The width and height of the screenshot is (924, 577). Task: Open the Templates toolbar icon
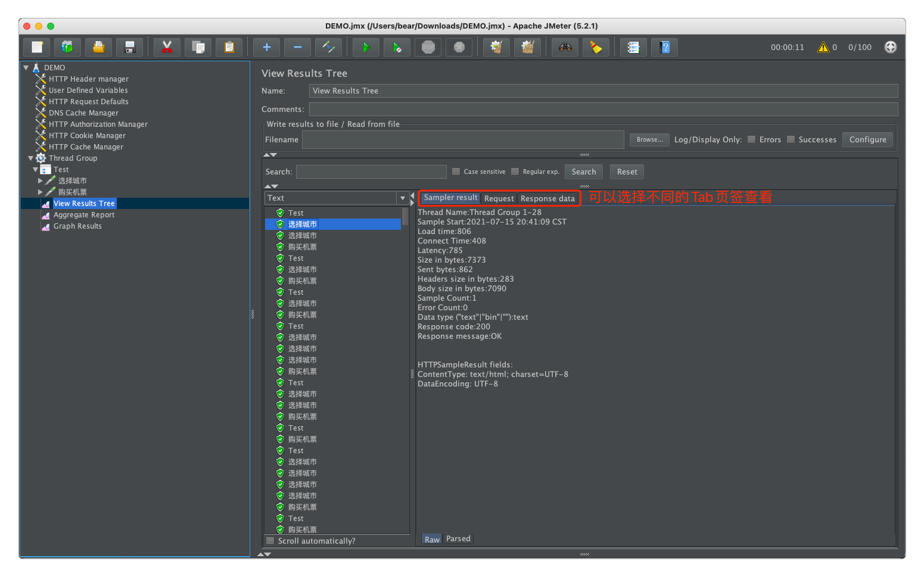pos(68,47)
